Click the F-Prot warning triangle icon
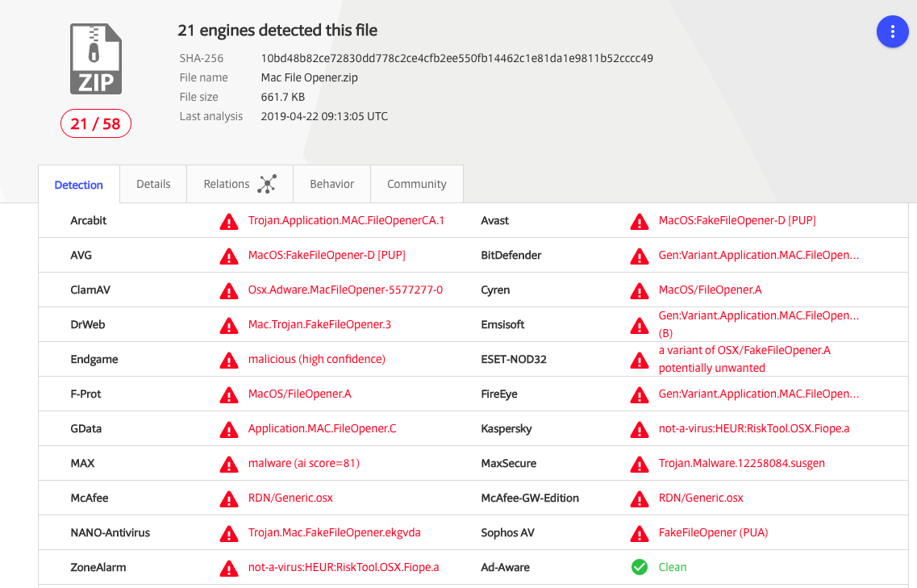Screen dimensions: 917x588 [x=229, y=395]
